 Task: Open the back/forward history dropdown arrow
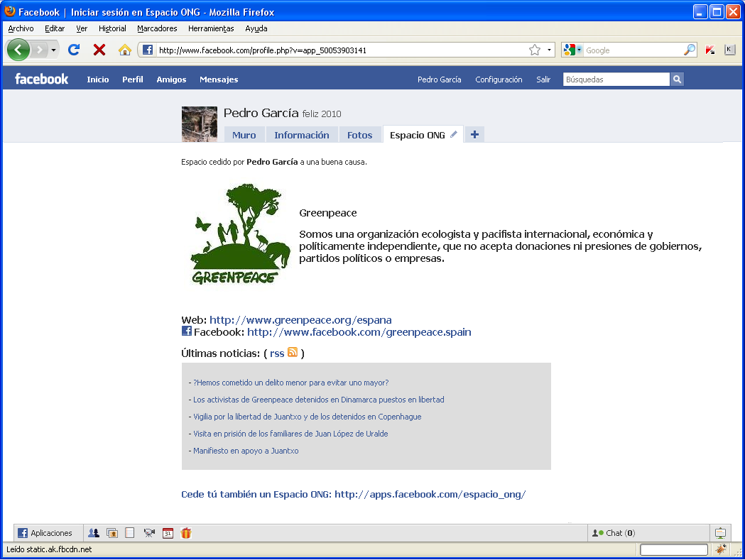point(53,50)
